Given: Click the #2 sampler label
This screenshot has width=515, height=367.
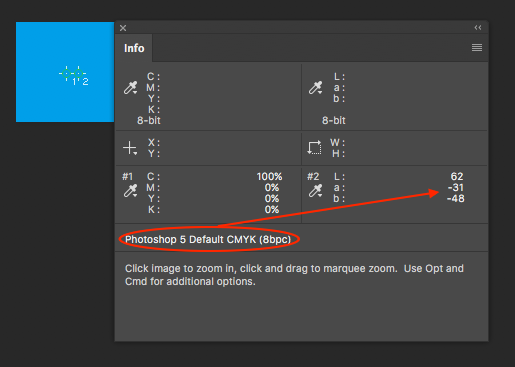Looking at the screenshot, I should 313,176.
